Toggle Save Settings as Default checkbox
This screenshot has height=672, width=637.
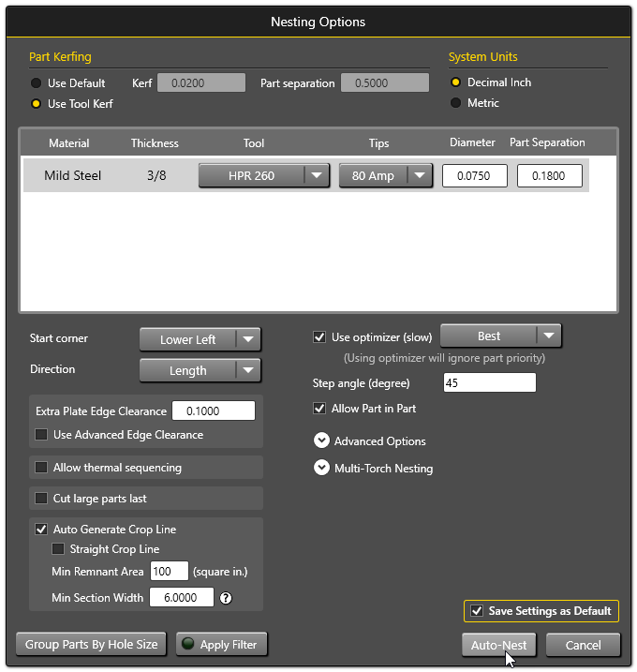pos(477,611)
